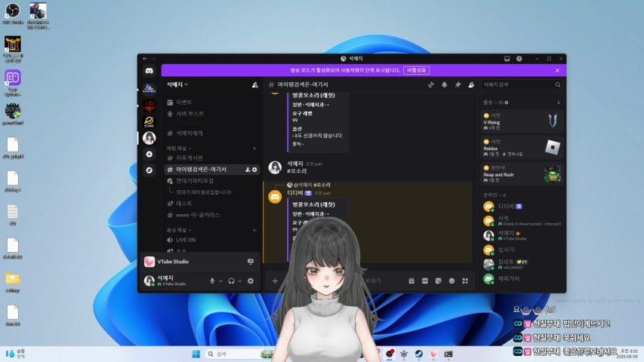This screenshot has width=644, height=362.
Task: Dismiss the purple streamer mode banner
Action: point(557,71)
